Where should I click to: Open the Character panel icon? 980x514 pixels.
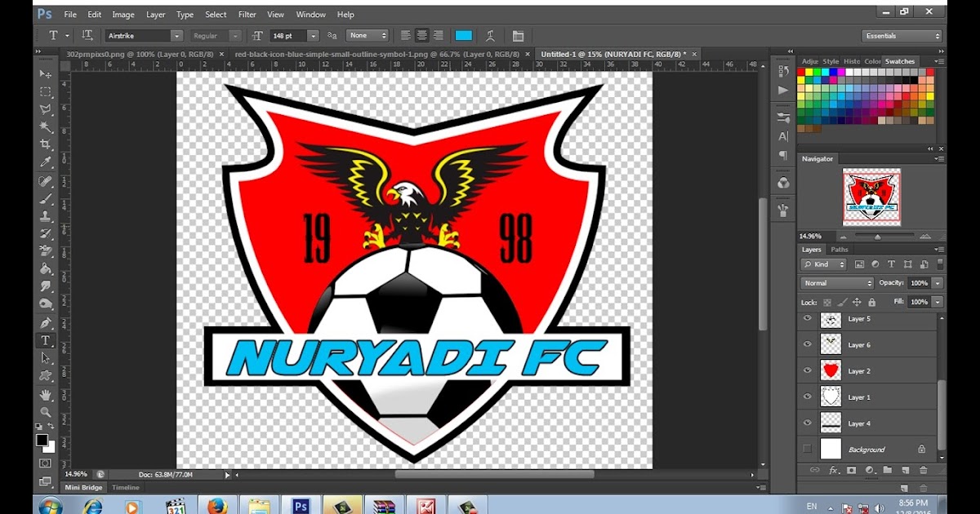click(783, 136)
